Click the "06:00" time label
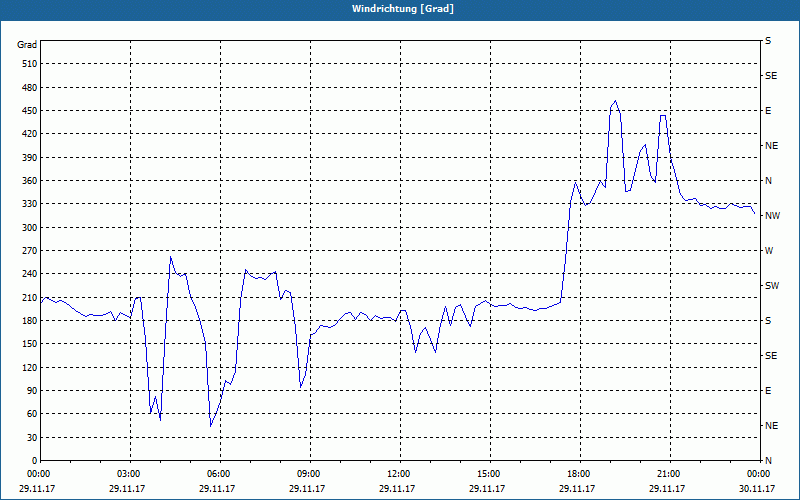800x500 pixels. 219,474
